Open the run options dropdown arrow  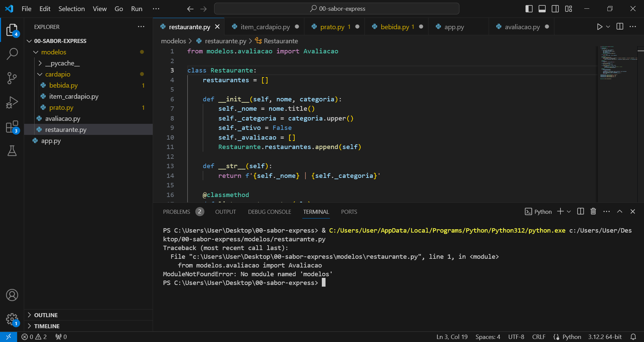point(608,27)
